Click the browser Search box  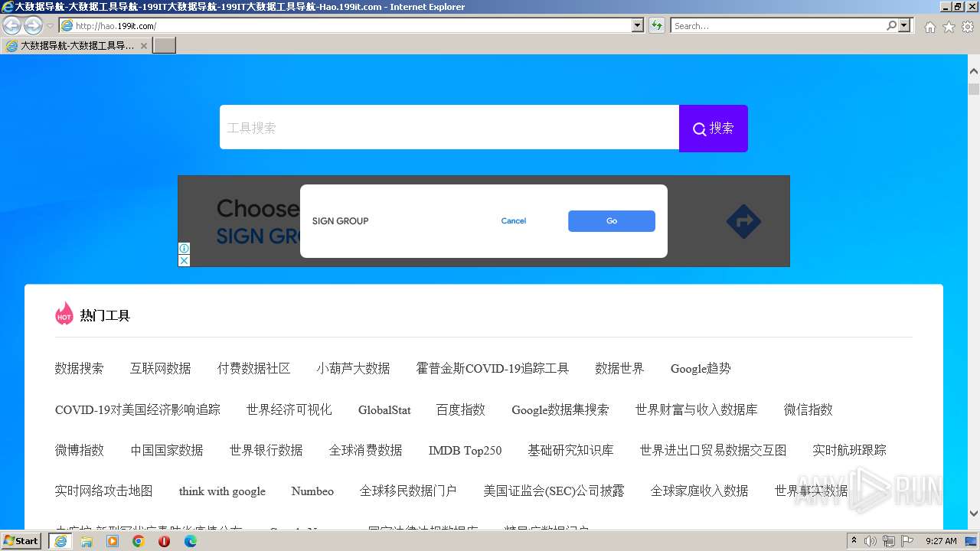click(778, 26)
